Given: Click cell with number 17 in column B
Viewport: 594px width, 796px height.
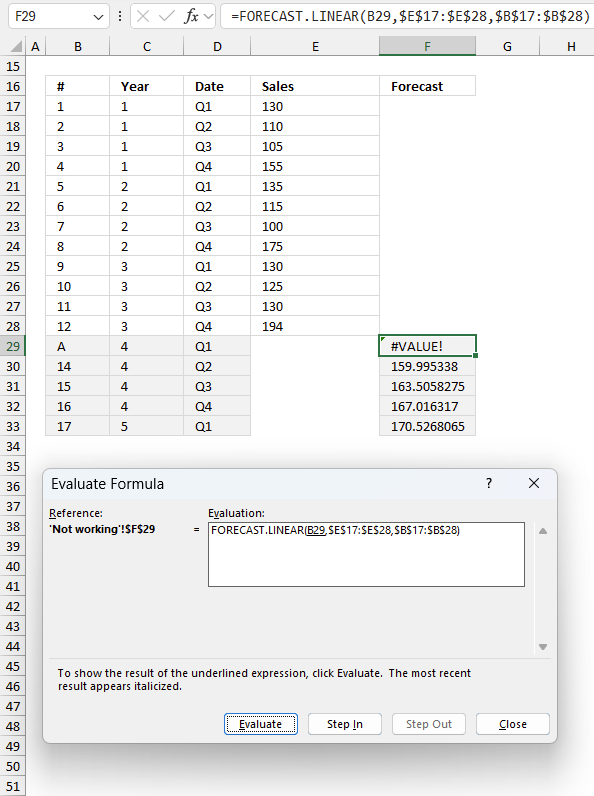Looking at the screenshot, I should pos(78,426).
